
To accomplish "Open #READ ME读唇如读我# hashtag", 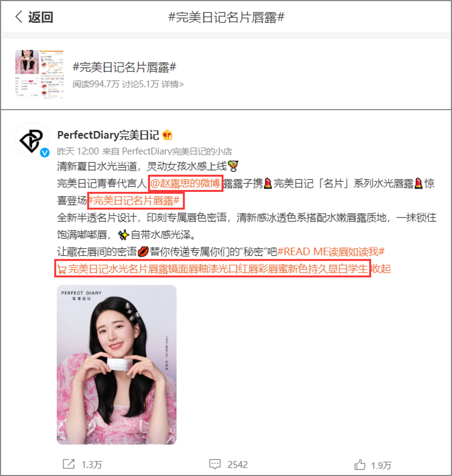I will [x=331, y=252].
